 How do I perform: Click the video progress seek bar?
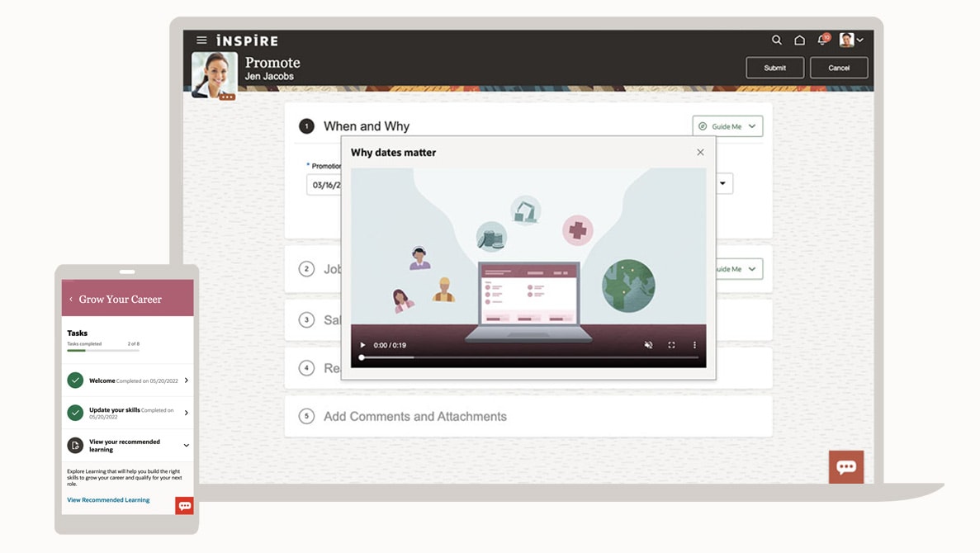[528, 357]
